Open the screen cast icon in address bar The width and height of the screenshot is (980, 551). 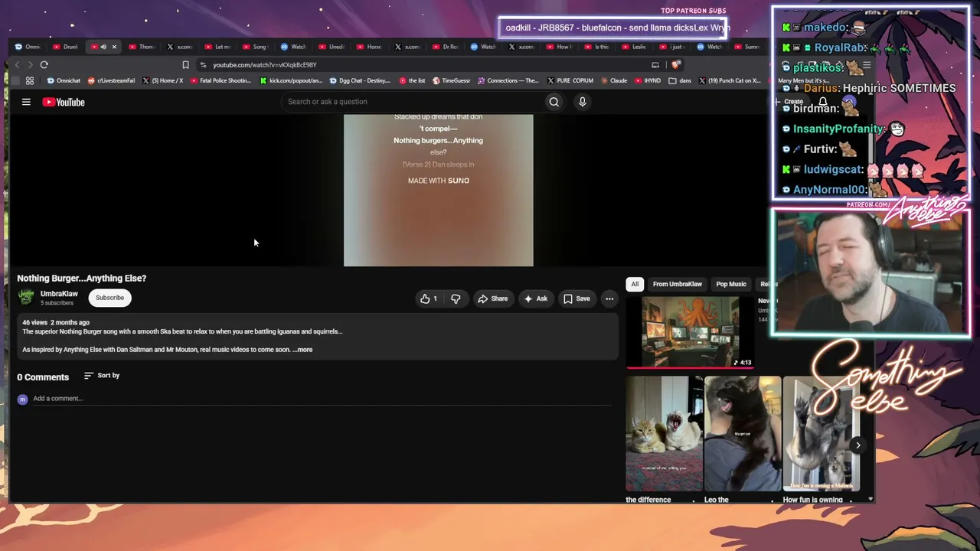pyautogui.click(x=655, y=65)
